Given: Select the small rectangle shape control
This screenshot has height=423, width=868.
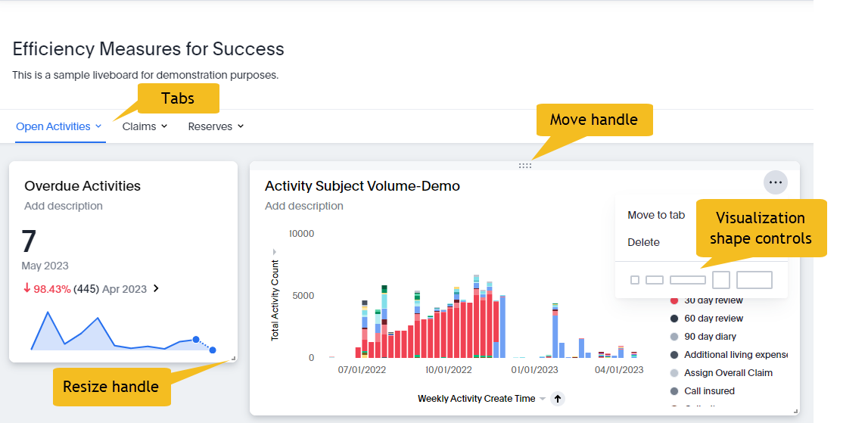Looking at the screenshot, I should [x=655, y=280].
